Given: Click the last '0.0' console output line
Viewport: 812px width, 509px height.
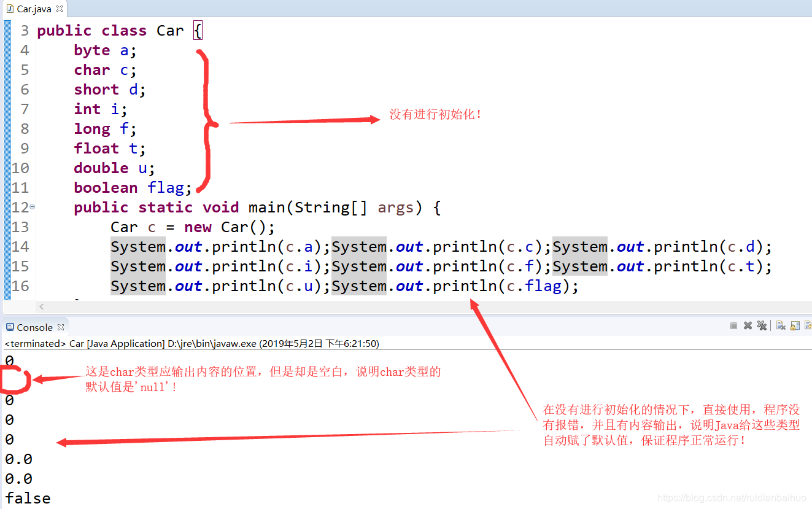Looking at the screenshot, I should coord(19,478).
